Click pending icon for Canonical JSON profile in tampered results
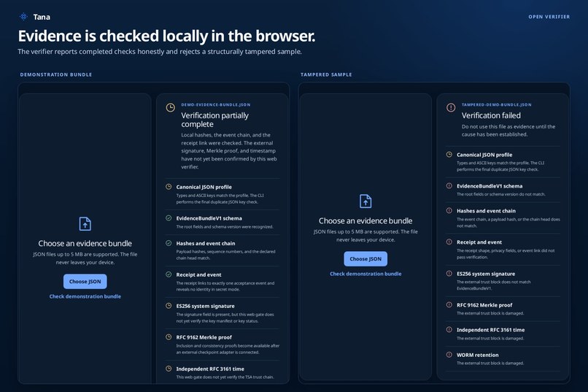The height and width of the screenshot is (392, 588). click(x=449, y=155)
